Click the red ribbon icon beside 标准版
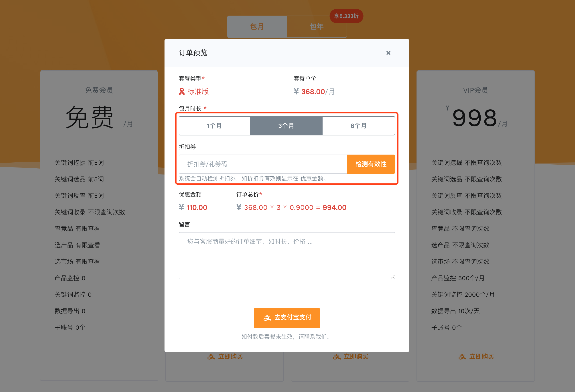 [182, 91]
